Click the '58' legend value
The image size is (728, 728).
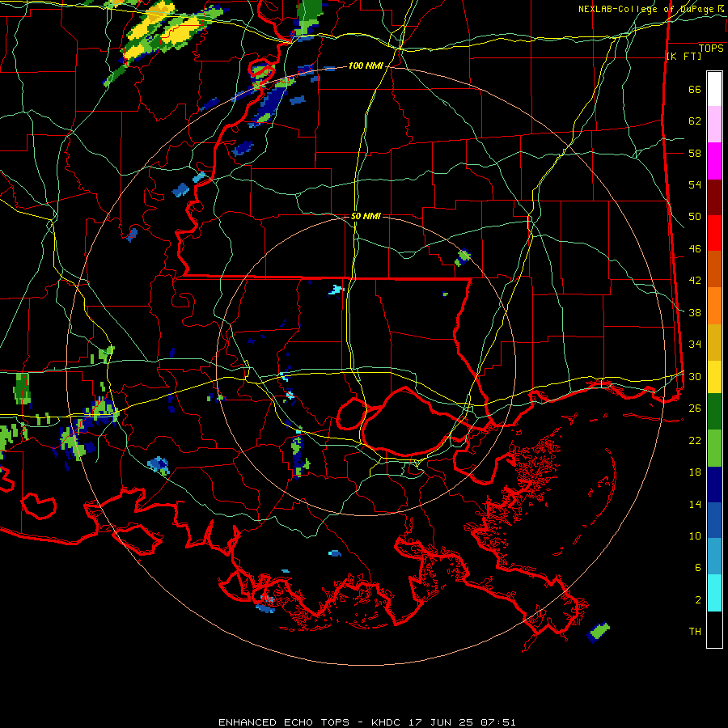pos(695,153)
